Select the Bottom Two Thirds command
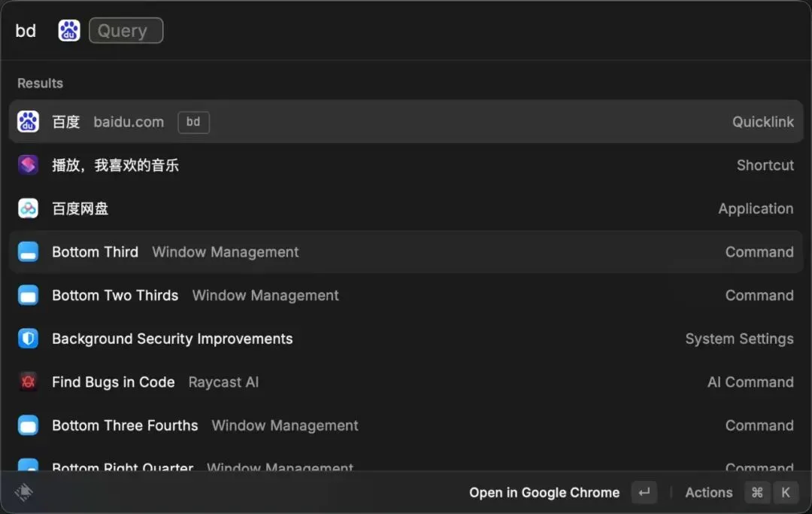 coord(406,295)
